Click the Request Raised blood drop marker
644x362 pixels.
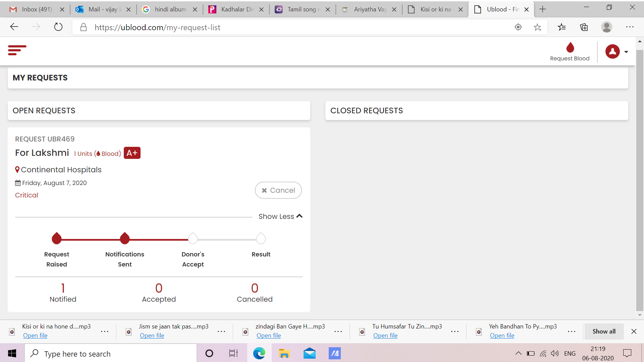(57, 238)
